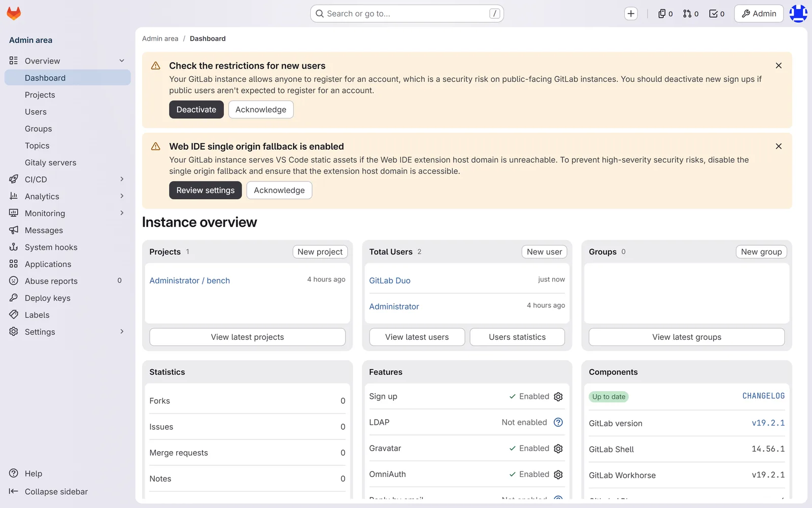Click the Deploy keys key icon

[14, 298]
